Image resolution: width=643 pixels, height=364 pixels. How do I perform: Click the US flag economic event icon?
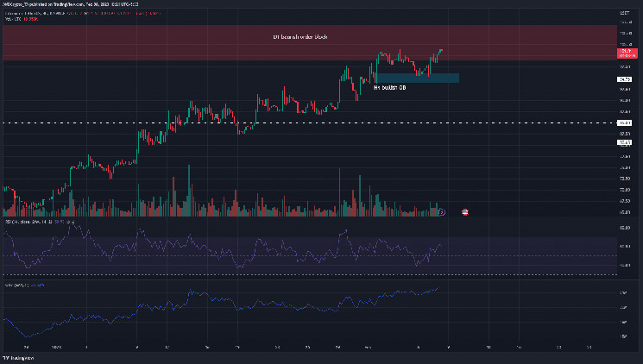tap(466, 210)
